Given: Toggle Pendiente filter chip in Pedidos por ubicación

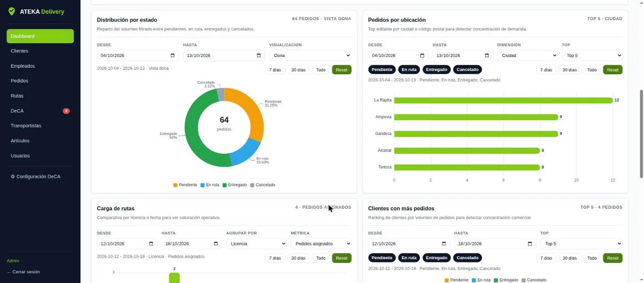Looking at the screenshot, I should coord(382,70).
